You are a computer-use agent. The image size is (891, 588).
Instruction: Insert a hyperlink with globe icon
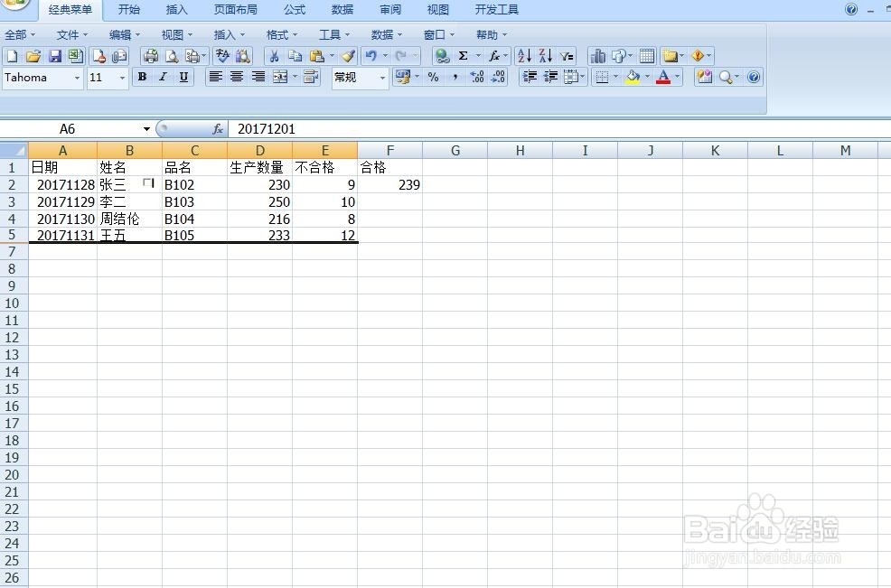pyautogui.click(x=442, y=56)
